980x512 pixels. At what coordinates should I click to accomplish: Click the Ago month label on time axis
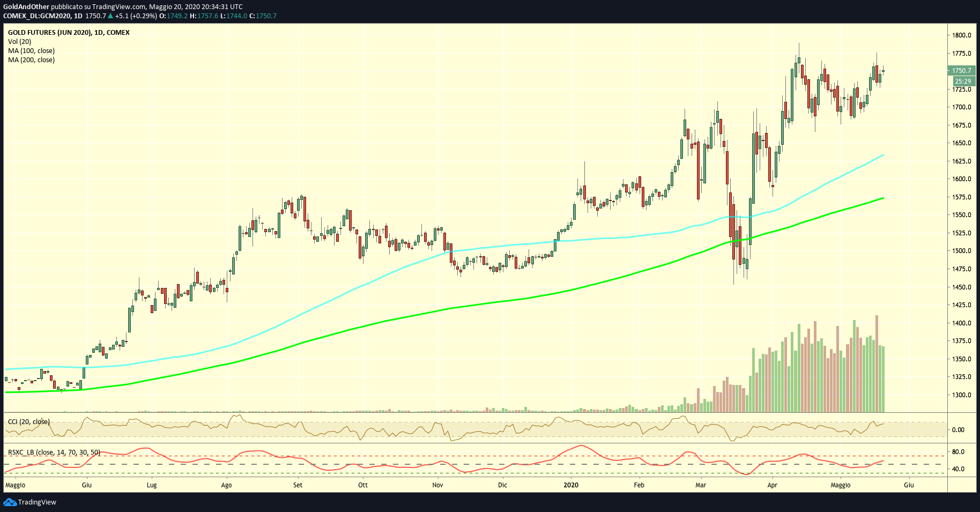[x=227, y=485]
